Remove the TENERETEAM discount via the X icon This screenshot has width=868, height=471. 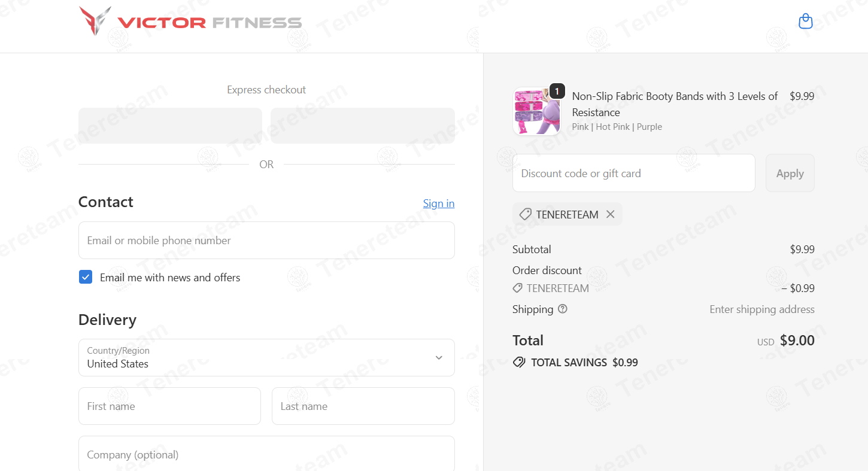[x=610, y=214]
